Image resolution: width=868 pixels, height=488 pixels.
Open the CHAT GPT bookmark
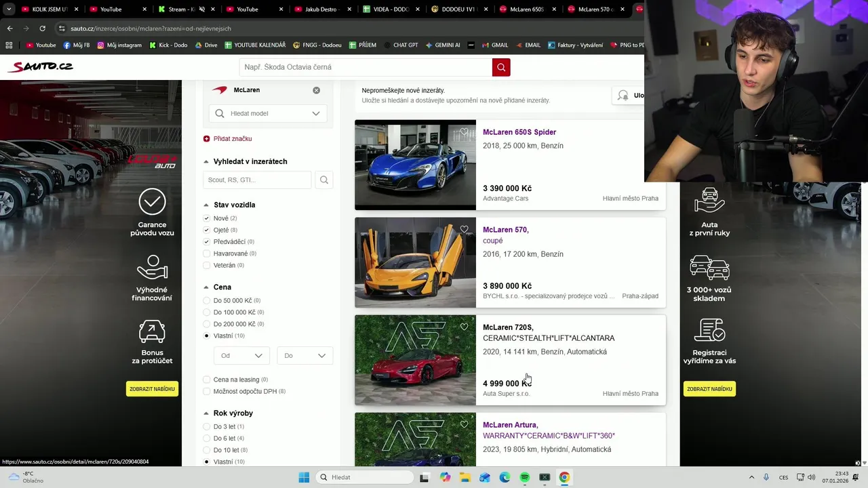tap(400, 45)
